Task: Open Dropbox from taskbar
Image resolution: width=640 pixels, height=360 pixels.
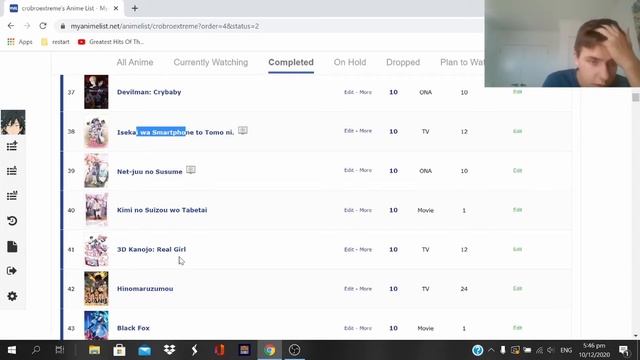Action: [169, 350]
